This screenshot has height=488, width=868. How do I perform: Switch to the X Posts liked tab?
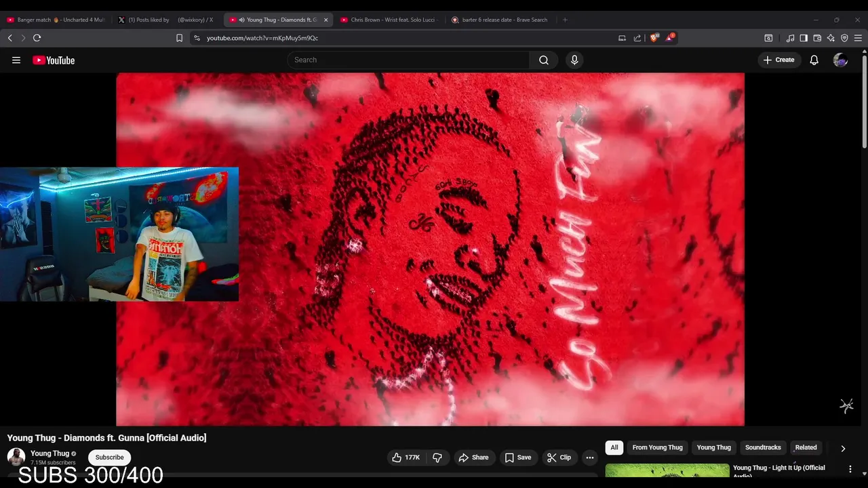coord(168,20)
